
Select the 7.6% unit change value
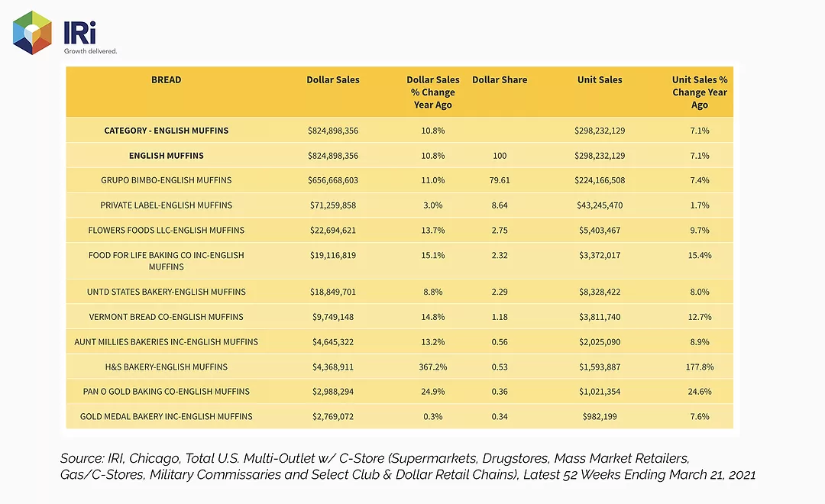[x=700, y=416]
